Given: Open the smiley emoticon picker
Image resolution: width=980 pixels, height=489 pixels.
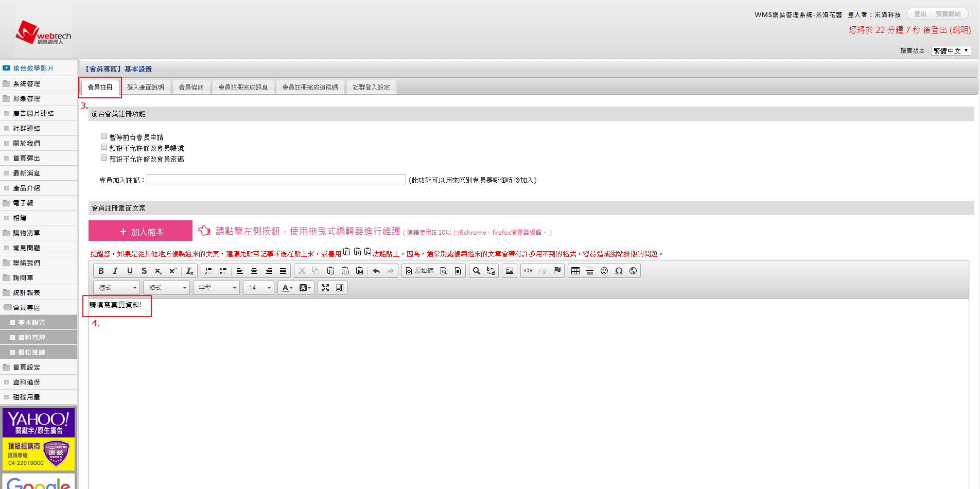Looking at the screenshot, I should click(x=604, y=271).
